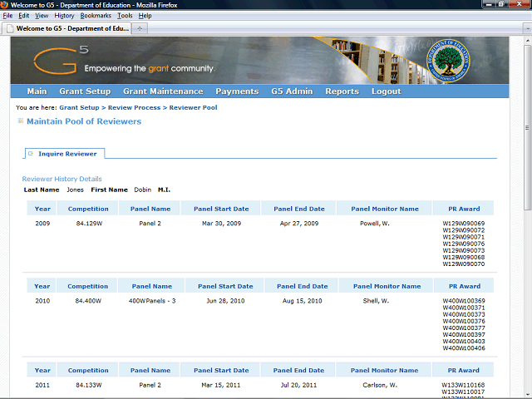Click the arrow icon on the Inquire Reviewer tab
532x399 pixels.
click(x=31, y=154)
